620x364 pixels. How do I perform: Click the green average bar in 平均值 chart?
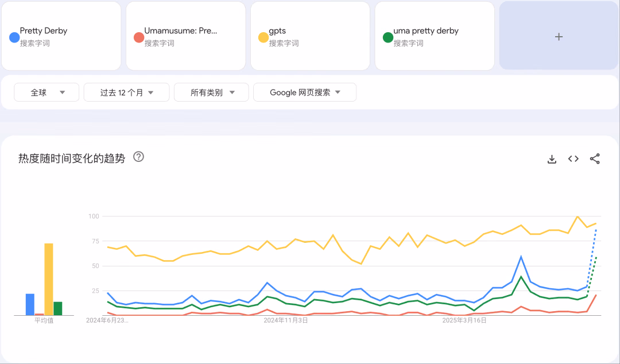pyautogui.click(x=58, y=309)
